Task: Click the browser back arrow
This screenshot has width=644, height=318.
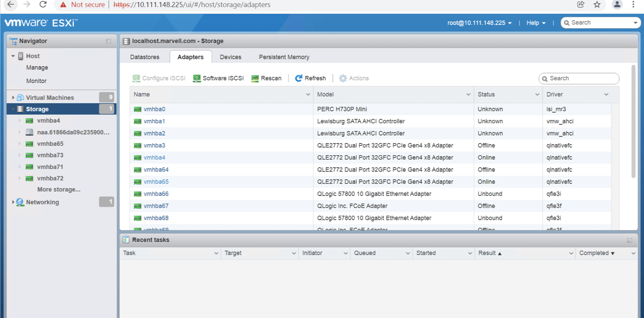Action: click(x=11, y=4)
